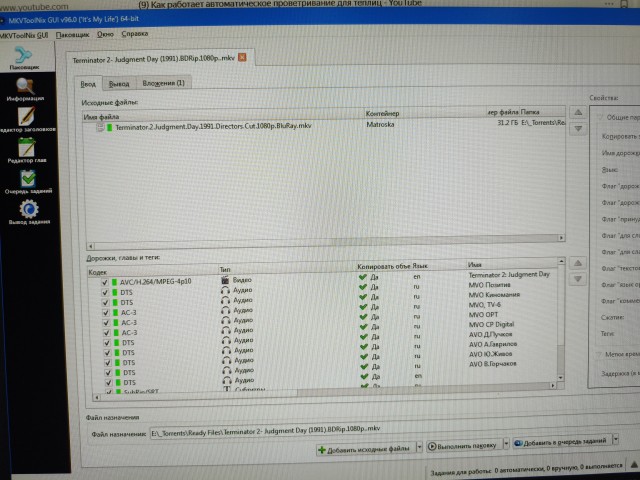Sort tracks by Кодек column header
Image resolution: width=640 pixels, height=480 pixels.
pos(153,271)
